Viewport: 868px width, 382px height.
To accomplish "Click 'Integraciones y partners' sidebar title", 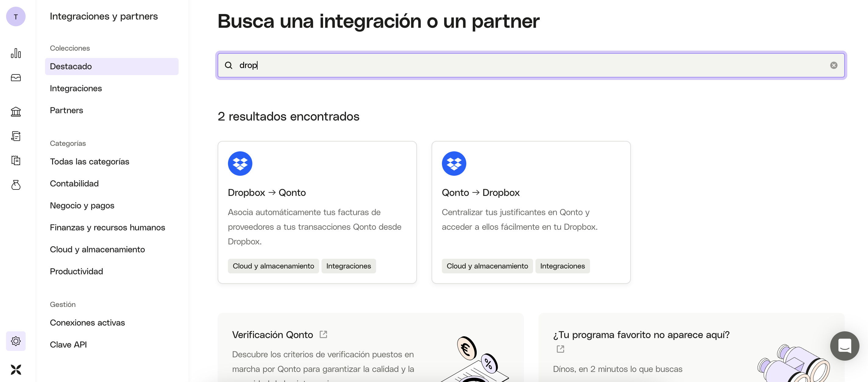I will point(104,16).
